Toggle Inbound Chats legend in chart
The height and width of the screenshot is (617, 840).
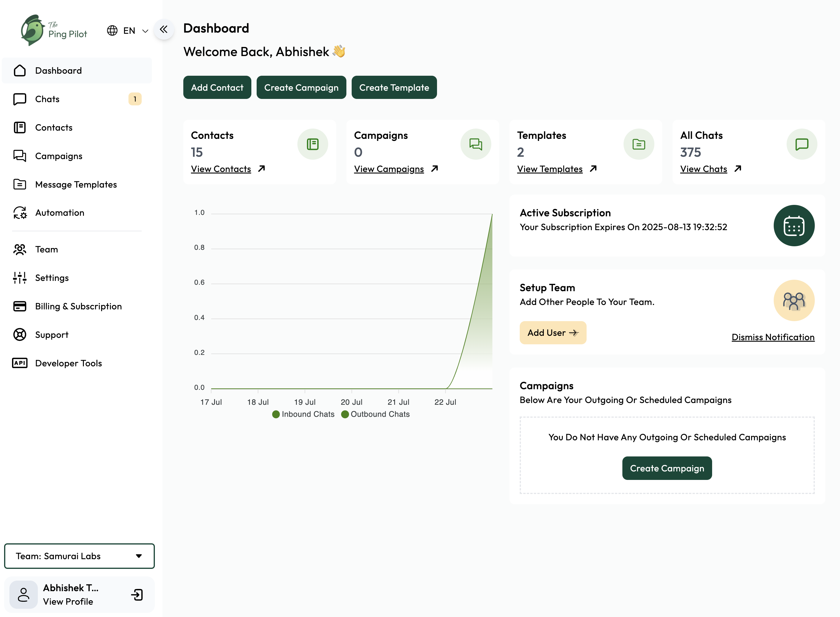click(303, 414)
